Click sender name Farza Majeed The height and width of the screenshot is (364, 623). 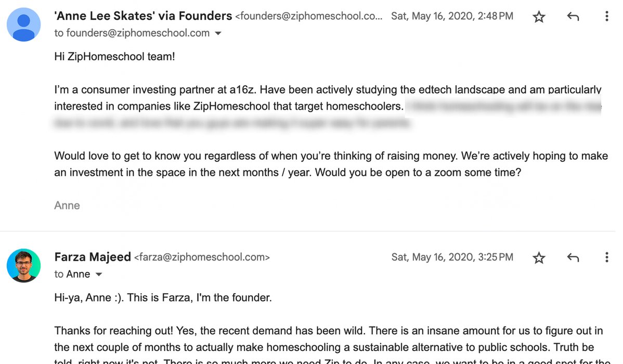(93, 257)
